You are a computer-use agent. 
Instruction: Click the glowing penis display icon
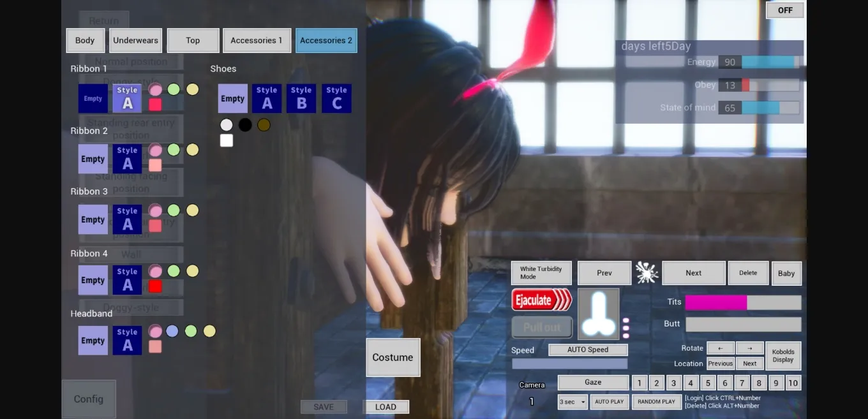(599, 313)
